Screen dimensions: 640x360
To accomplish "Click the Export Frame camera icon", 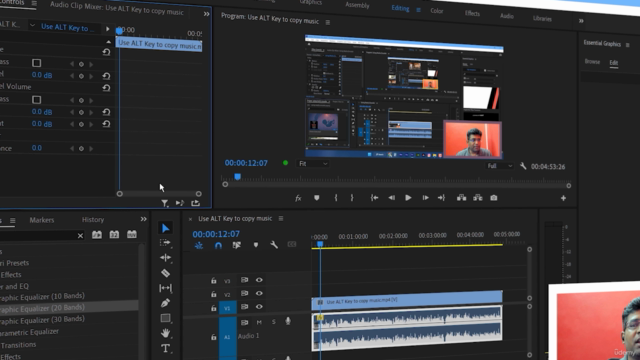I will pos(494,198).
